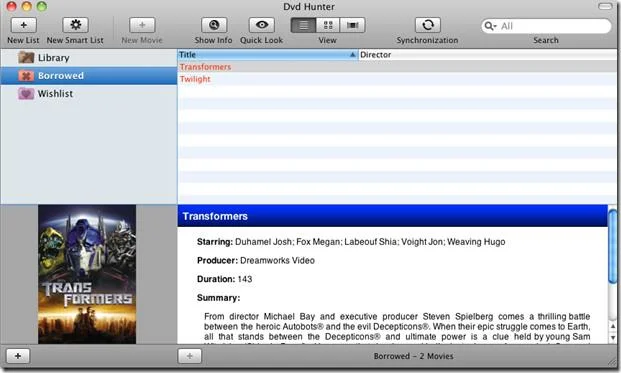Click the Starring cast line
Viewport: 621px width, 373px height.
[x=351, y=242]
